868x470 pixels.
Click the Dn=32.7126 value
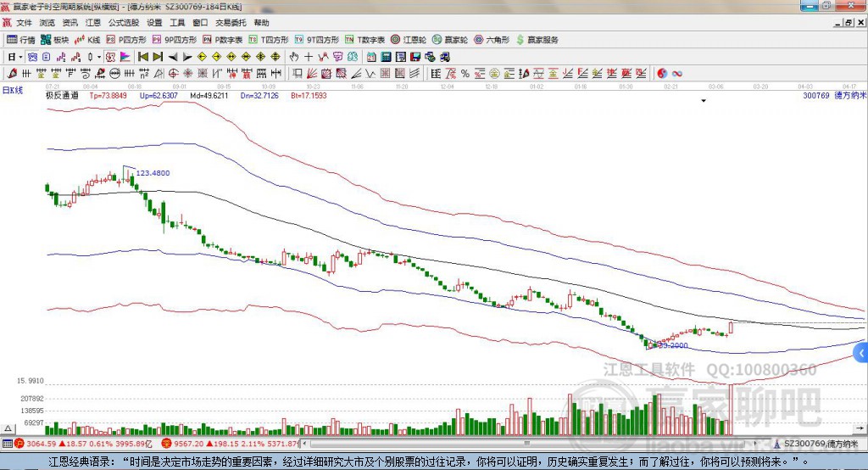tap(259, 95)
